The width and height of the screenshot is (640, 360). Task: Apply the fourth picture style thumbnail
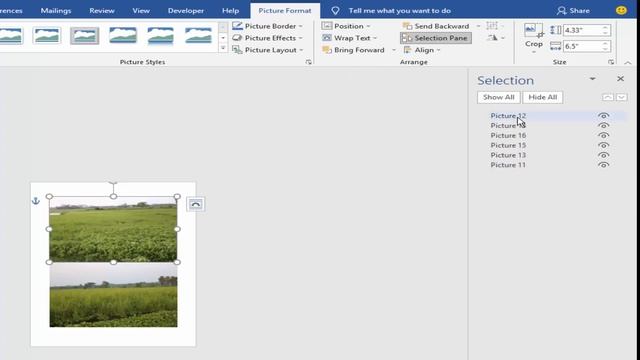tap(123, 36)
